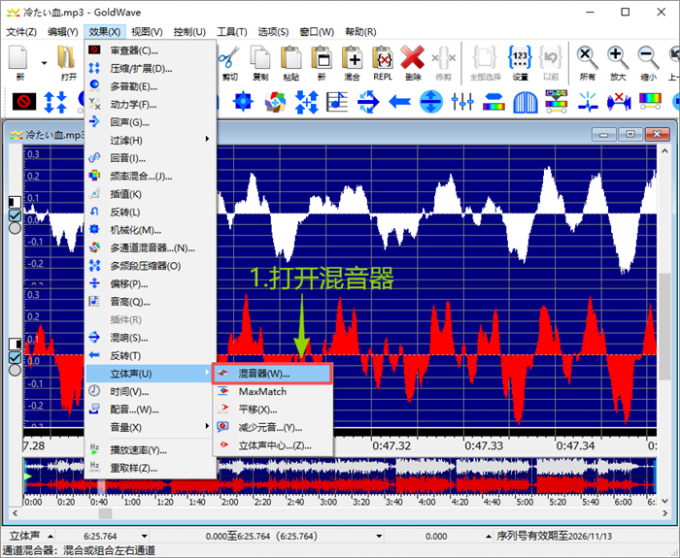Toggle the white left channel checkbox
Viewport: 680px width, 558px height.
pos(15,215)
